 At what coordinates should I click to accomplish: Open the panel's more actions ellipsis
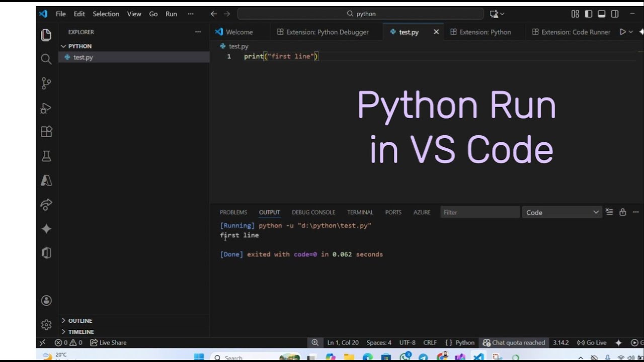(636, 212)
